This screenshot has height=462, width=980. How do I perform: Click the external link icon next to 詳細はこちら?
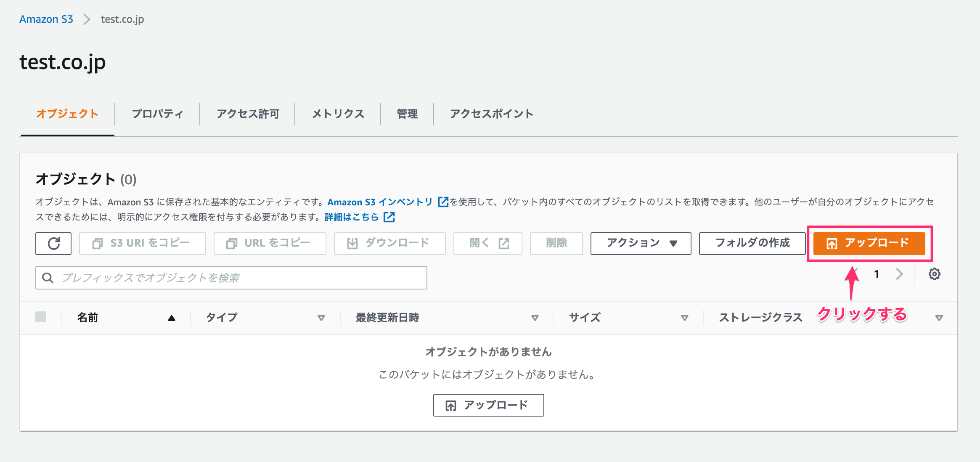pyautogui.click(x=389, y=217)
